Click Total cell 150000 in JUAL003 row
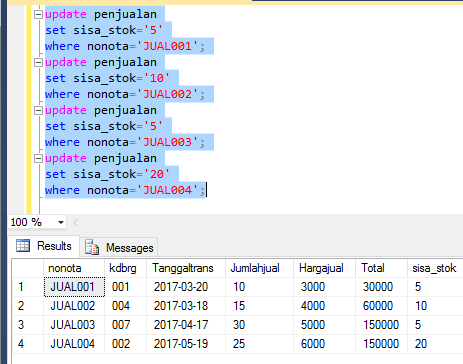This screenshot has height=364, width=463. [x=382, y=325]
